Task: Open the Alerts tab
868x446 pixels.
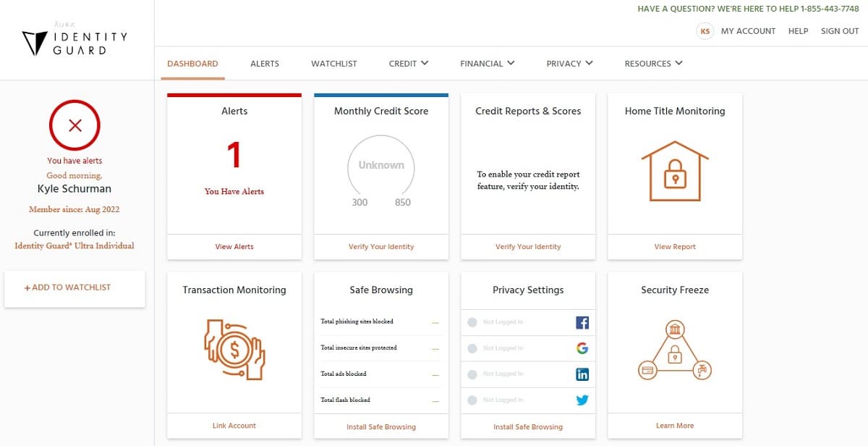Action: pos(265,64)
